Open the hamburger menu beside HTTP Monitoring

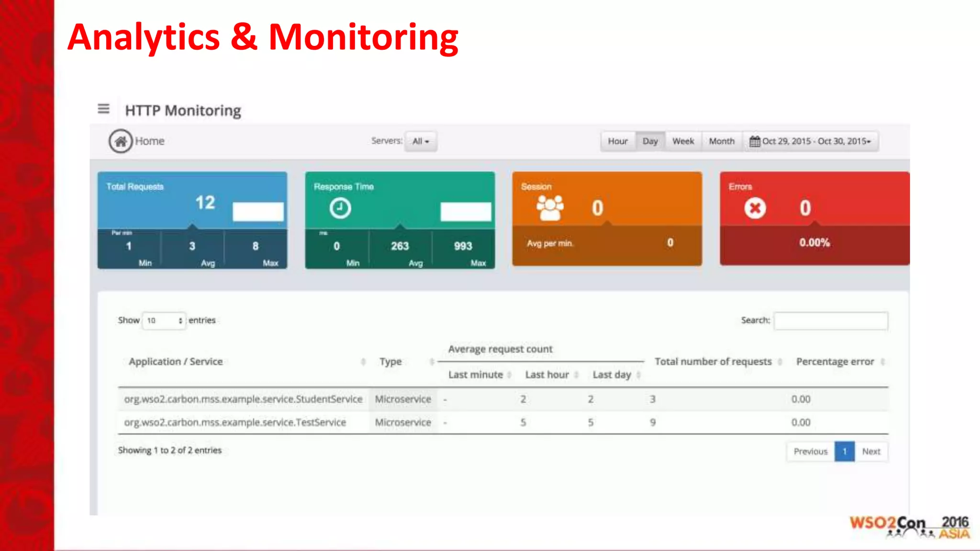click(x=103, y=109)
